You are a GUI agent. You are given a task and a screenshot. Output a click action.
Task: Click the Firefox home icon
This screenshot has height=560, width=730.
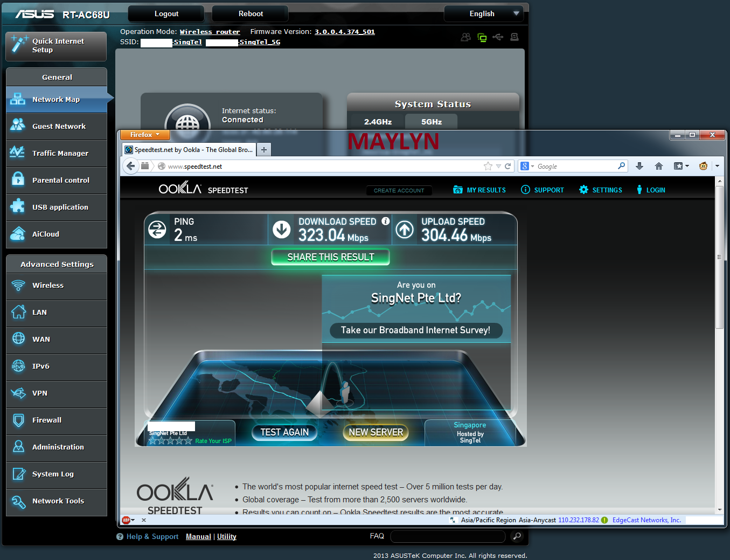click(x=658, y=166)
